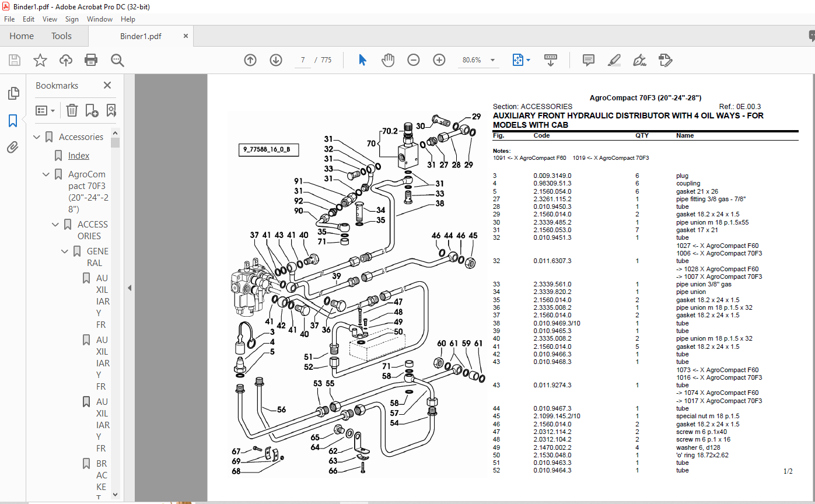This screenshot has width=815, height=504.
Task: Zoom in with the plus icon
Action: pyautogui.click(x=439, y=60)
